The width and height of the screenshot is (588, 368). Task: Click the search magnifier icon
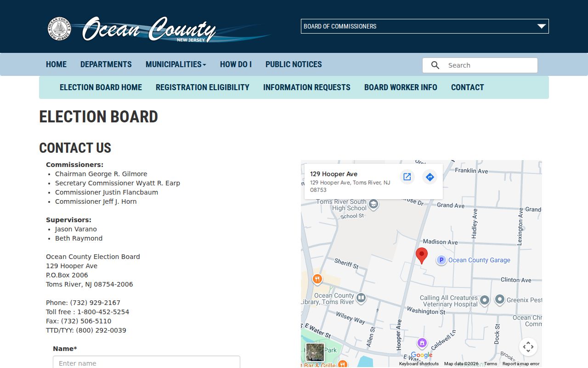tap(435, 65)
